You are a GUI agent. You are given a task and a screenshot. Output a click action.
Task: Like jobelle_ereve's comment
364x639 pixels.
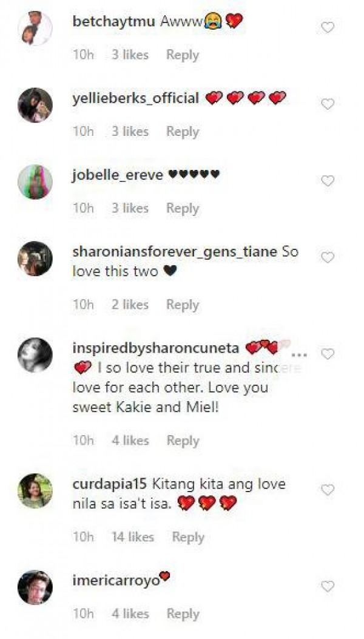click(x=328, y=181)
